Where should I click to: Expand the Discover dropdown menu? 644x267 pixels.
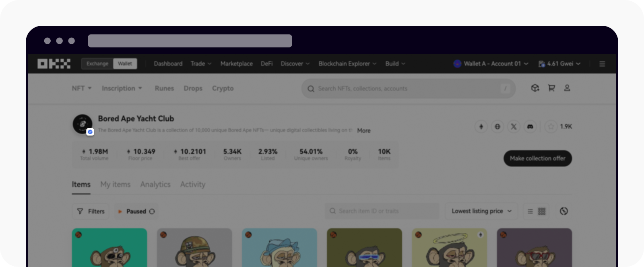point(295,64)
